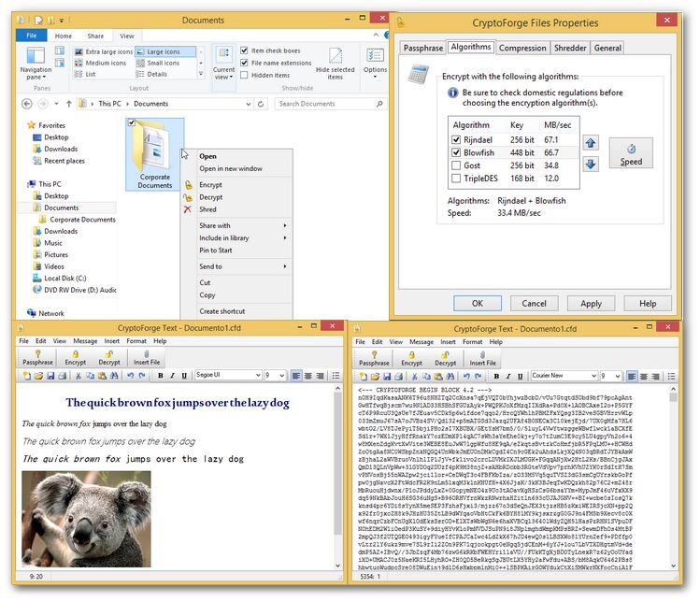Click Redo arrow in right Text window toolbar
Screen dimensions: 700x602
[x=479, y=377]
